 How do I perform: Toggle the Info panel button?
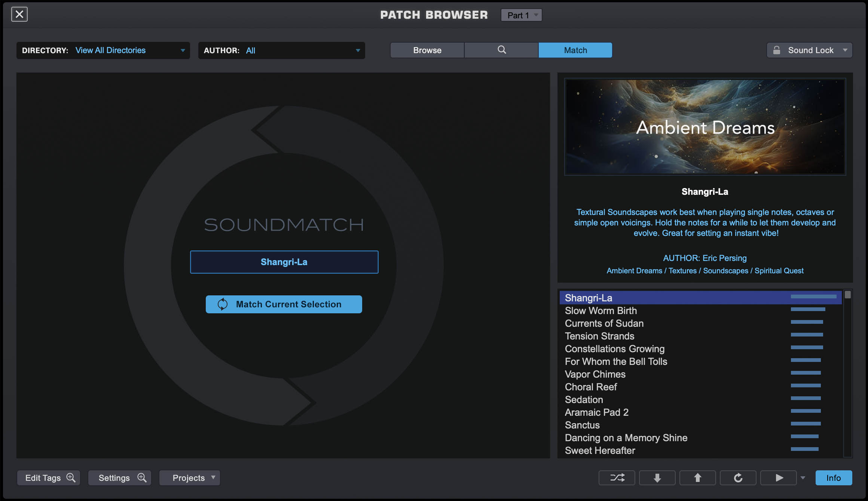pos(833,477)
